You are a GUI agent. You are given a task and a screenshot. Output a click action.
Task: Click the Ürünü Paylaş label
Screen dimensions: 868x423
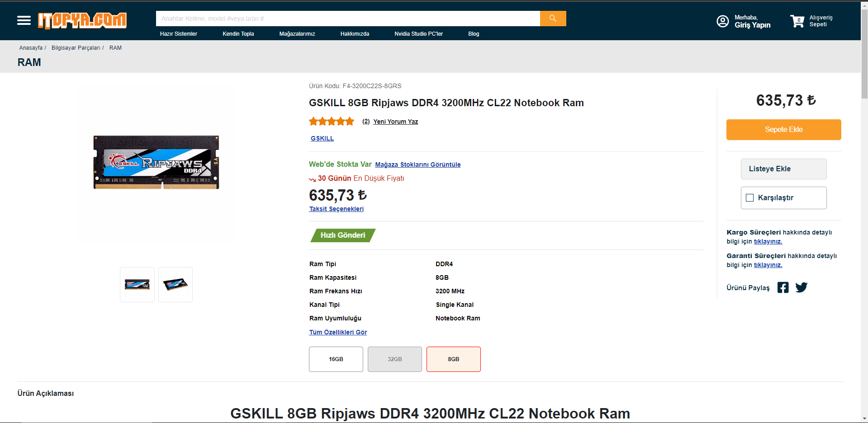(748, 288)
